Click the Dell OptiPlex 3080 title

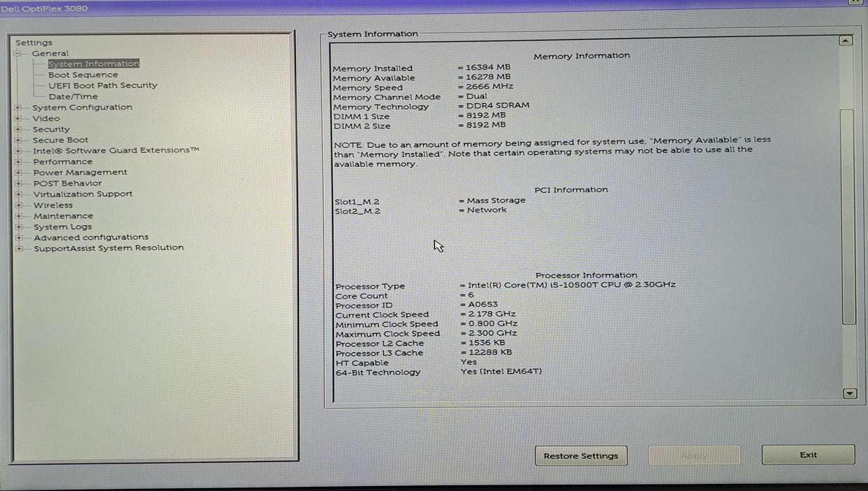tap(44, 8)
